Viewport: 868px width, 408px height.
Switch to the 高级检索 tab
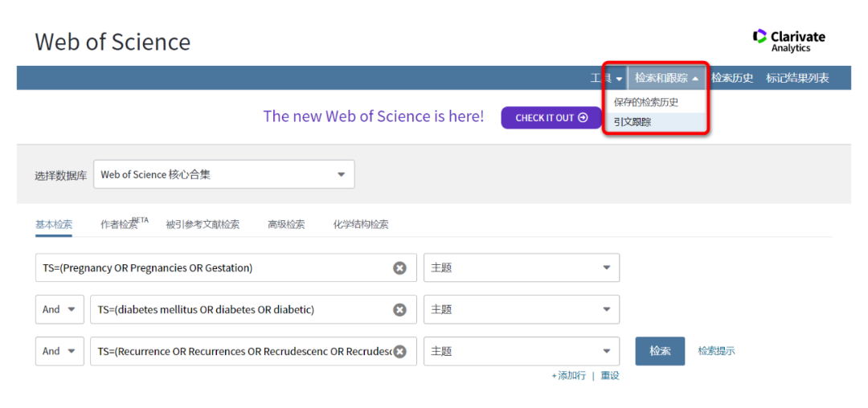tap(286, 225)
